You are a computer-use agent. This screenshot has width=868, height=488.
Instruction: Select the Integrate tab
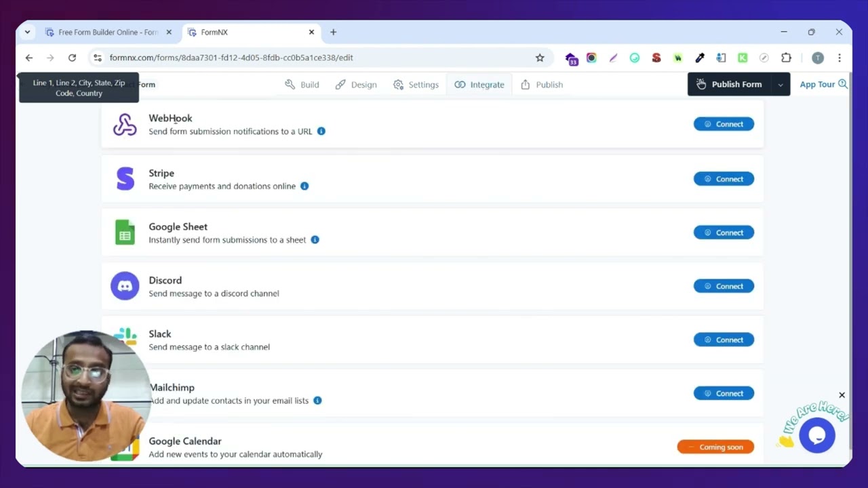click(x=479, y=85)
